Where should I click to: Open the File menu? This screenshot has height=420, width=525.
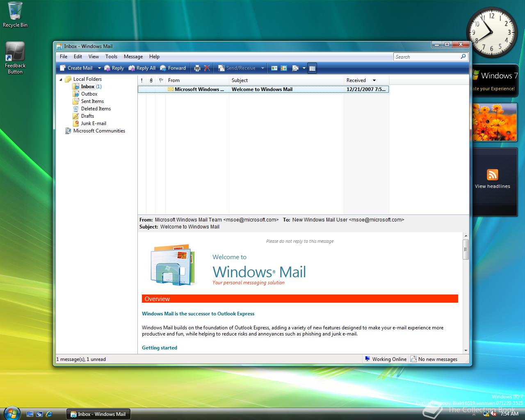pyautogui.click(x=64, y=57)
